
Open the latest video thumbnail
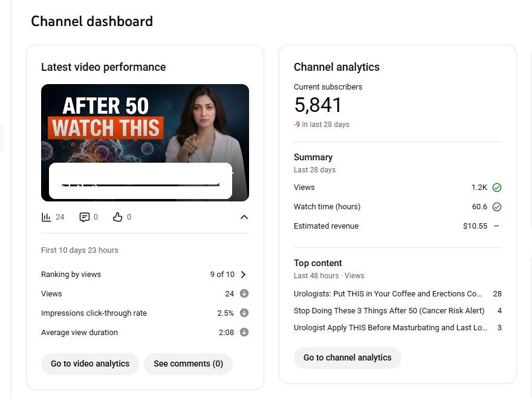(x=145, y=142)
